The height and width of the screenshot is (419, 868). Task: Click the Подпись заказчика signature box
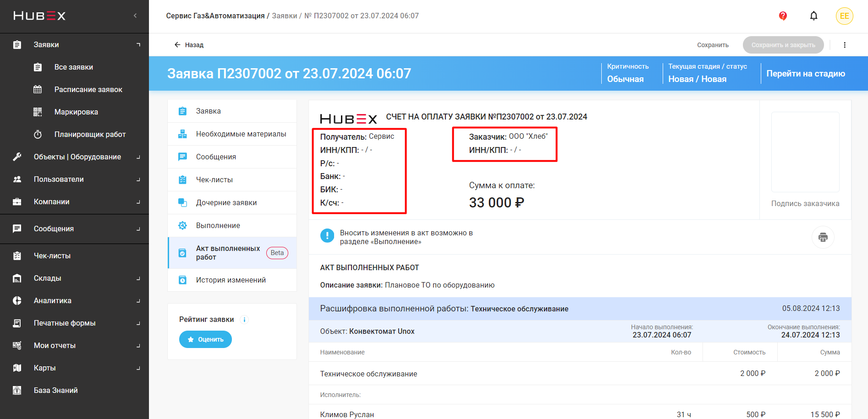point(805,152)
